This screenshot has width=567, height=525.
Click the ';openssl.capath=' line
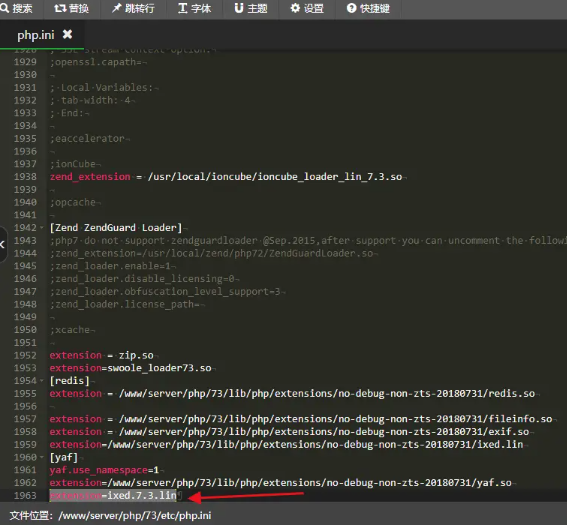pos(95,62)
